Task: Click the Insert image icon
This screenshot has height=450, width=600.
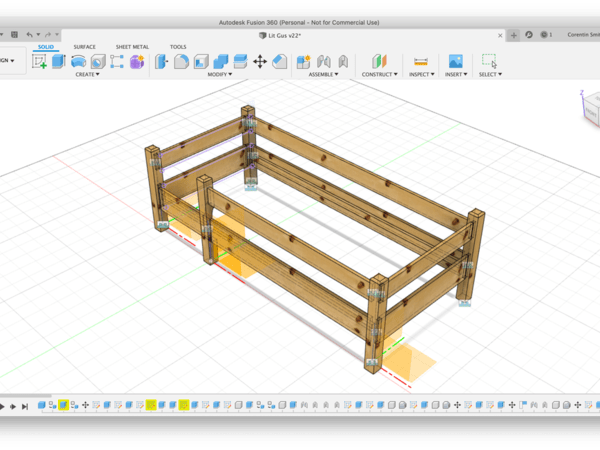Action: (x=455, y=62)
